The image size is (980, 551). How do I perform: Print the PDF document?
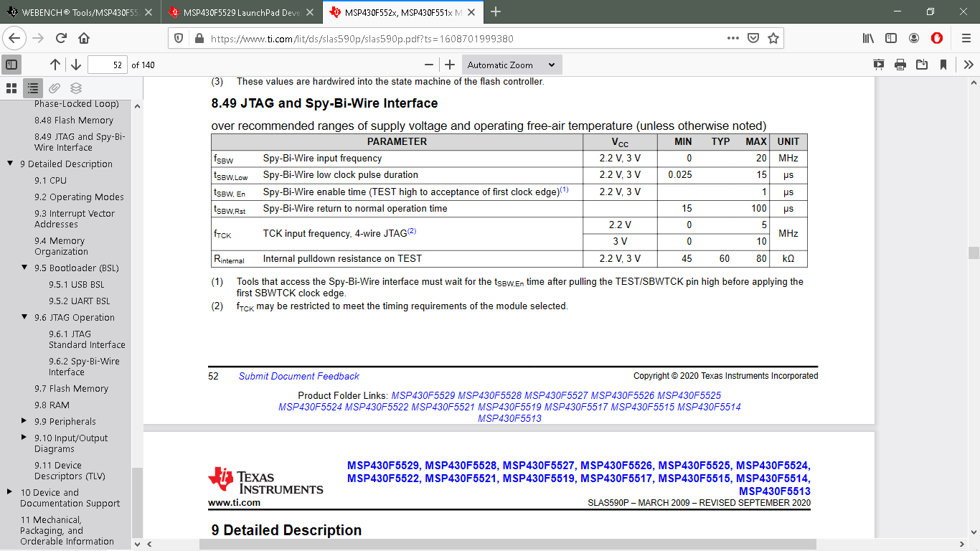point(900,65)
